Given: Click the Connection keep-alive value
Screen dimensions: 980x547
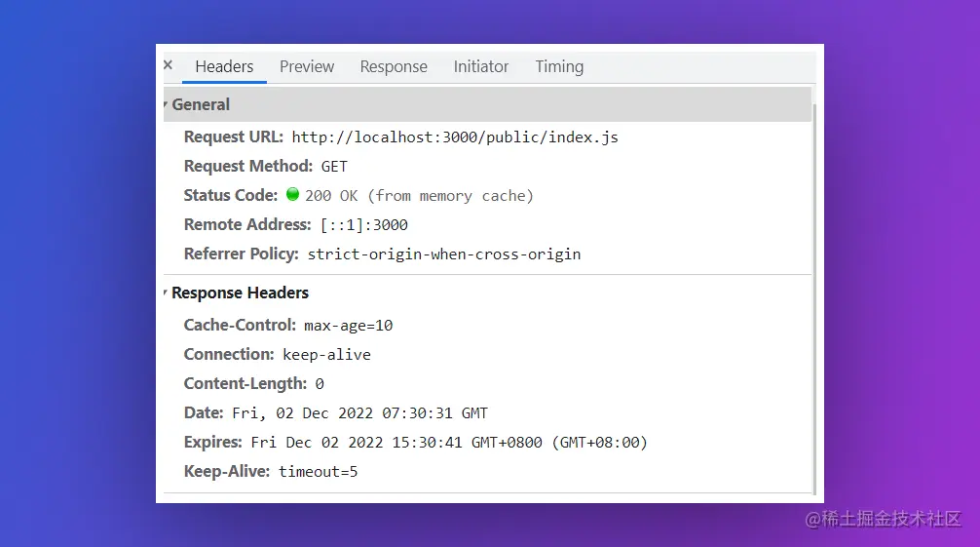Looking at the screenshot, I should [x=327, y=355].
